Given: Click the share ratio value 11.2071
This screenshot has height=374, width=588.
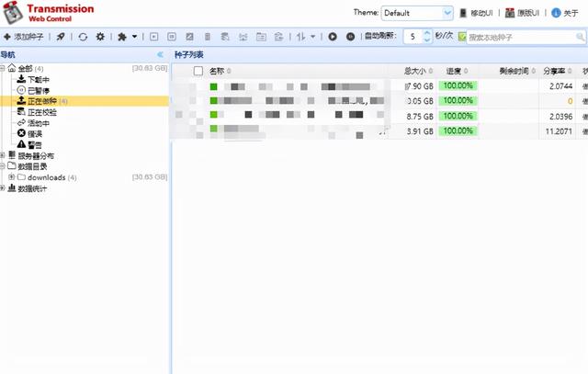Looking at the screenshot, I should (559, 131).
